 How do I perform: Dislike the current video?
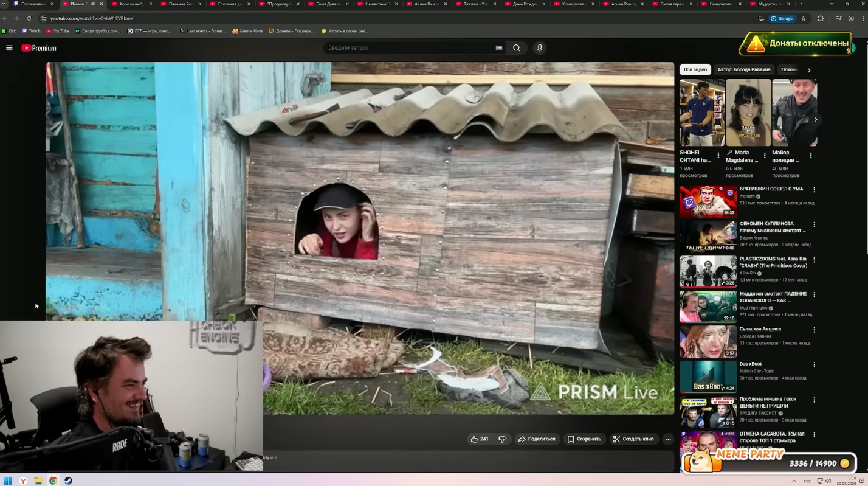502,439
